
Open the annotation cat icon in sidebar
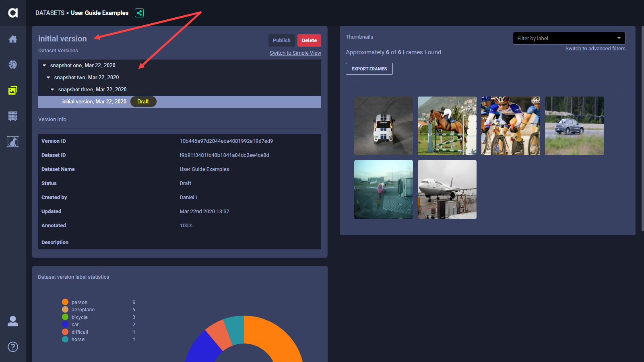tap(13, 142)
